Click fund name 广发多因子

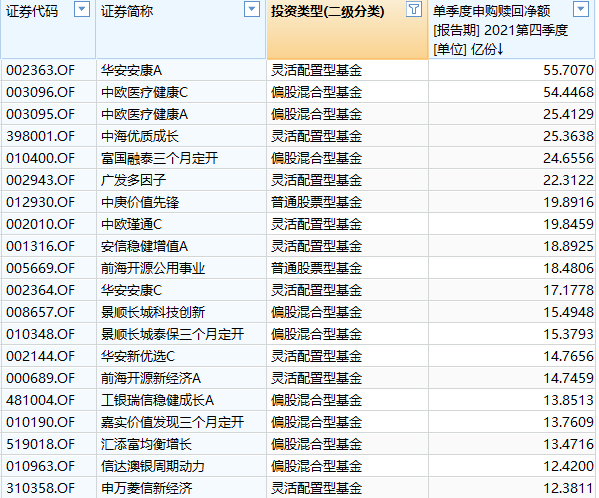(x=133, y=180)
